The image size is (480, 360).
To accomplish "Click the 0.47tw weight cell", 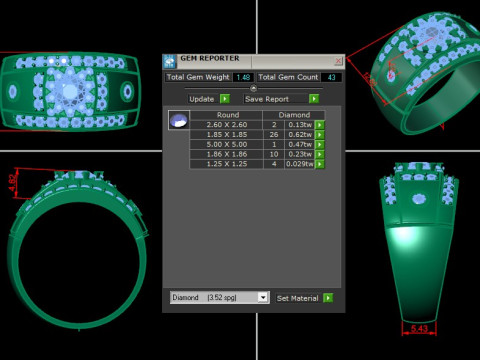I will point(300,144).
